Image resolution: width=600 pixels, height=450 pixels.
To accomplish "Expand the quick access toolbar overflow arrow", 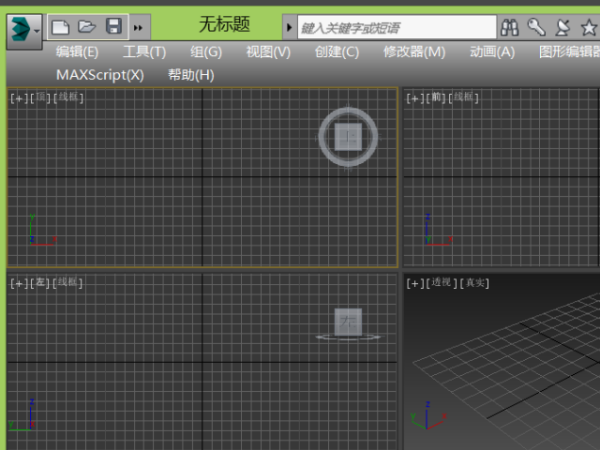I will point(139,27).
